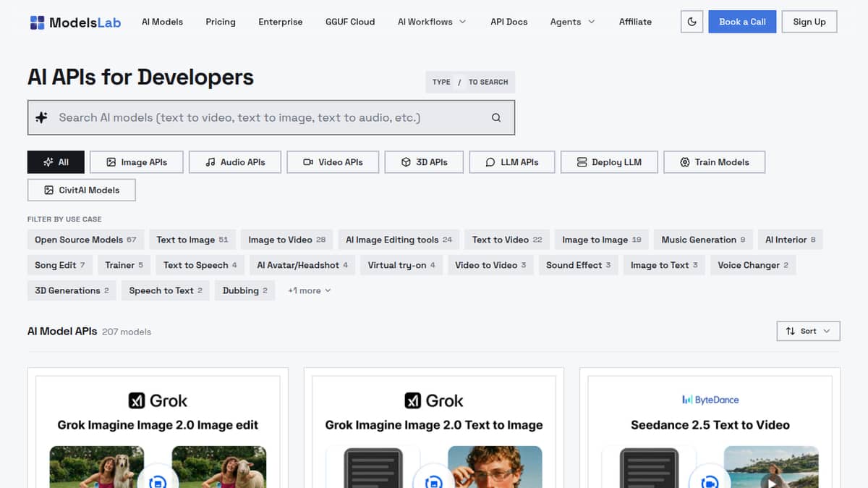The width and height of the screenshot is (868, 488).
Task: Click the TYPE / TO SEARCH hint
Action: pos(470,82)
